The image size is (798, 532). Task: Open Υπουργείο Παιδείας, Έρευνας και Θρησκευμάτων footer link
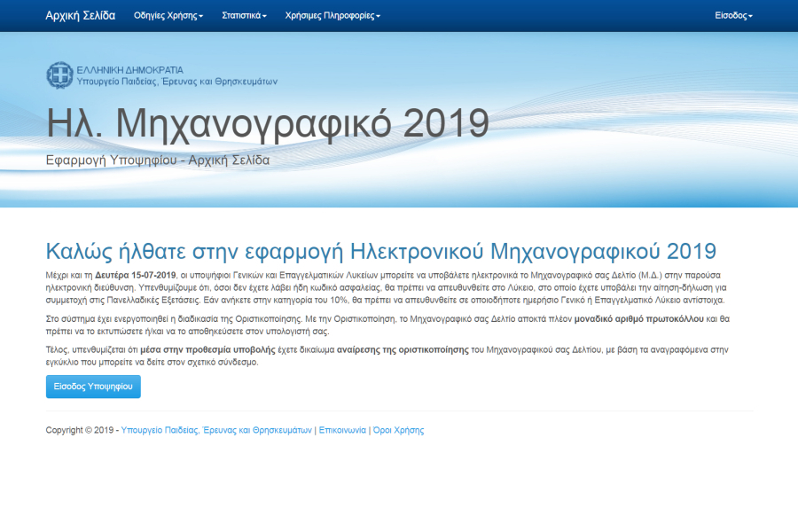pyautogui.click(x=216, y=430)
